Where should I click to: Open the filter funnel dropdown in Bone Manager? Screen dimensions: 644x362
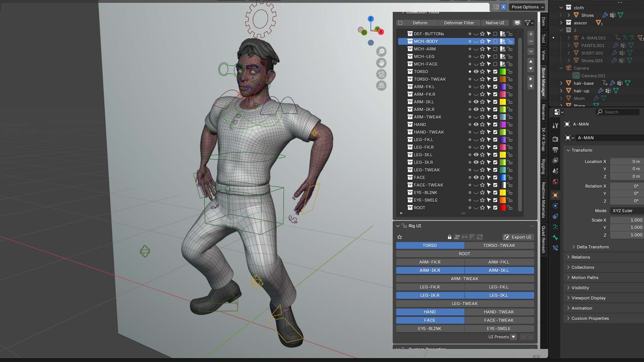[529, 23]
